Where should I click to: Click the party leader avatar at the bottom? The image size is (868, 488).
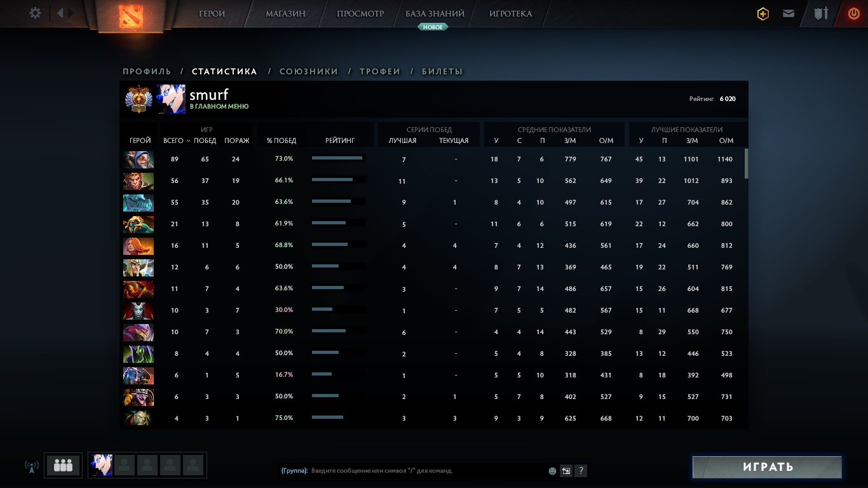102,465
